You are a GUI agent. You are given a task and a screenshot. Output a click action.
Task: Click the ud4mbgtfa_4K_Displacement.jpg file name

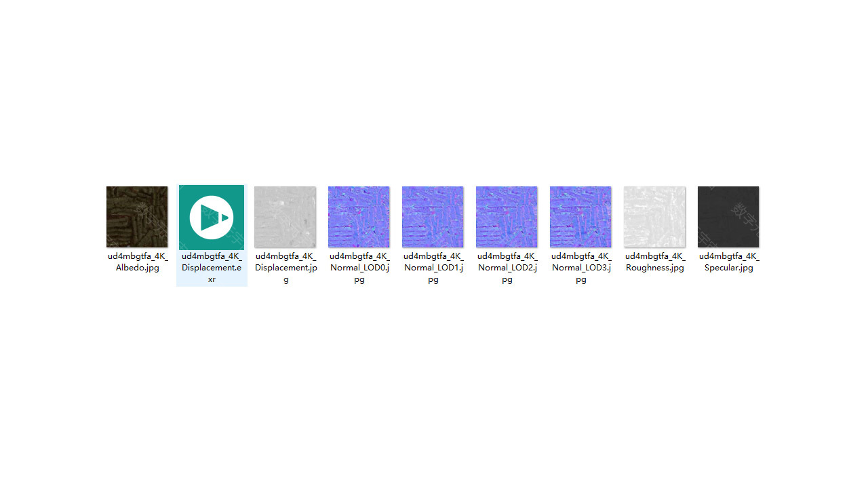[x=285, y=268]
